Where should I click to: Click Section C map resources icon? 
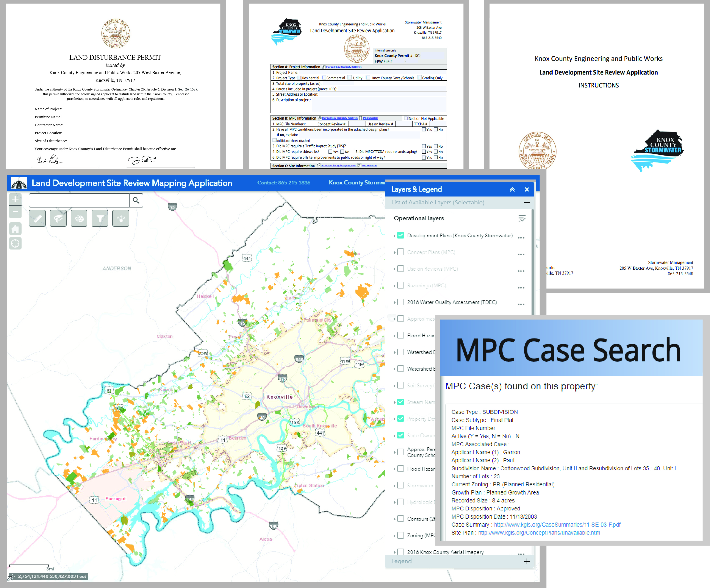359,166
